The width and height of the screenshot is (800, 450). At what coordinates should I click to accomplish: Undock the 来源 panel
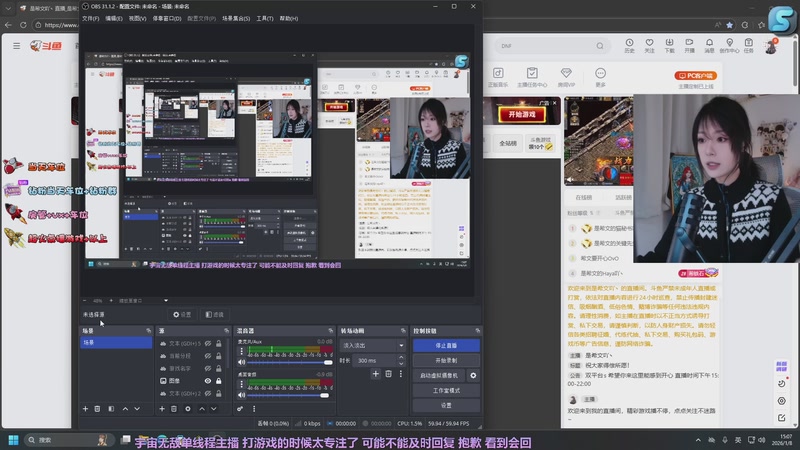tap(227, 331)
